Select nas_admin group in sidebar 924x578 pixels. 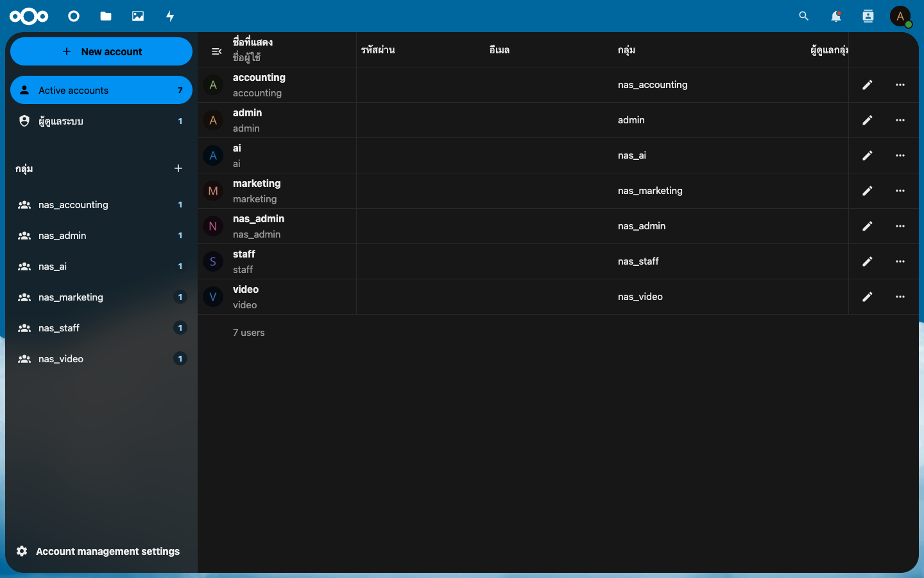pyautogui.click(x=101, y=236)
